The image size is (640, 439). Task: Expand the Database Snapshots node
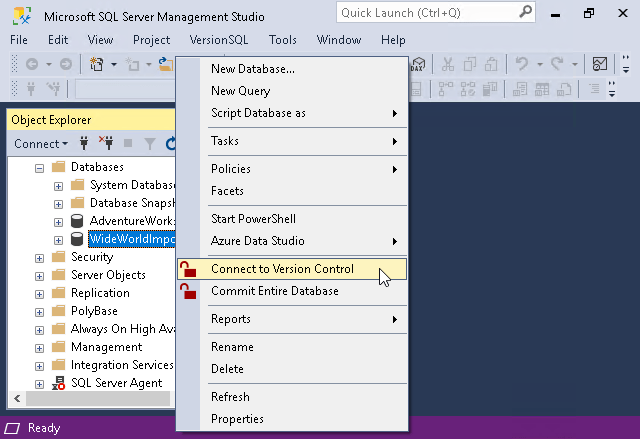tap(58, 204)
